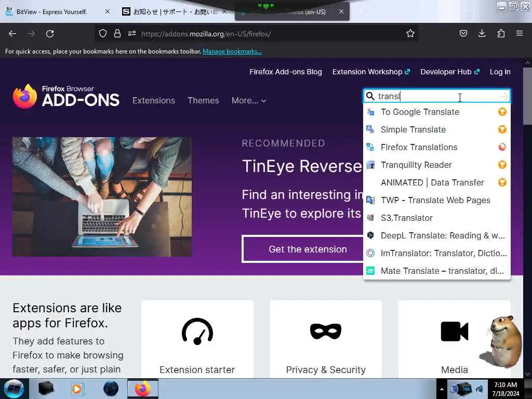Click recommended badge for Tranquility Reader
Image resolution: width=532 pixels, height=399 pixels.
click(x=502, y=165)
